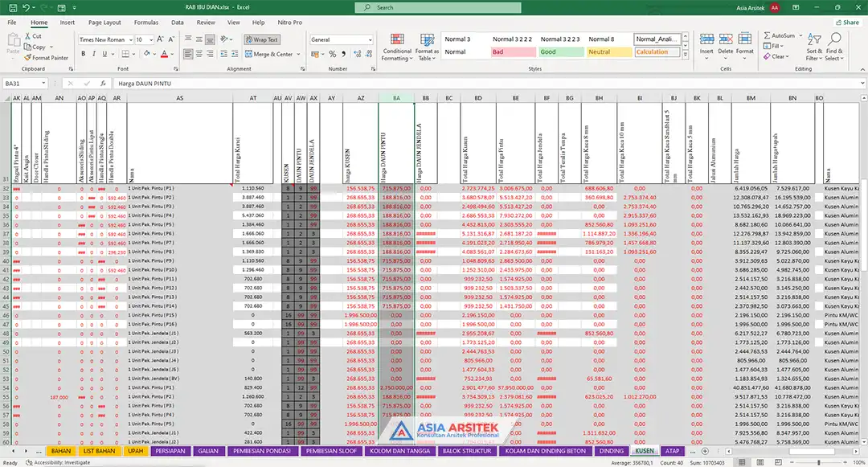Click the Share button

[845, 23]
